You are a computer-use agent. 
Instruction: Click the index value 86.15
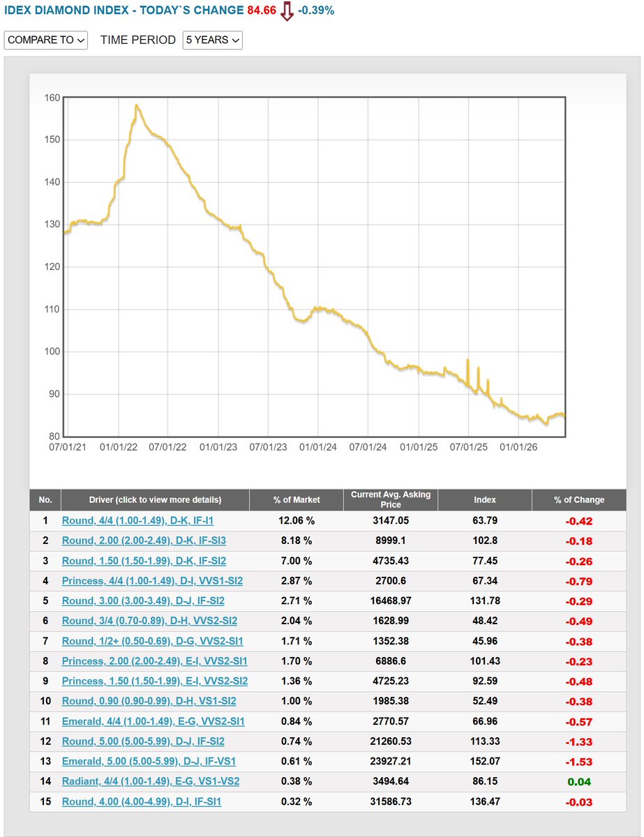pos(485,781)
